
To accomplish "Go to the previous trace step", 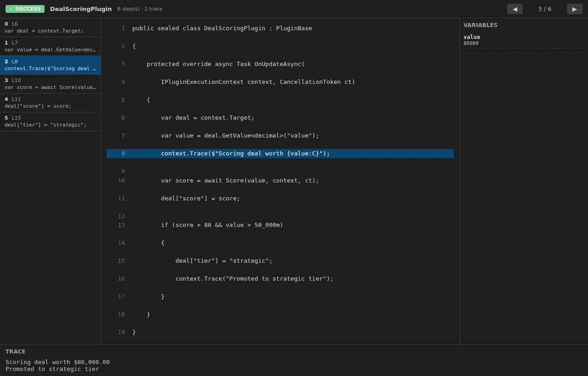I will click(514, 9).
